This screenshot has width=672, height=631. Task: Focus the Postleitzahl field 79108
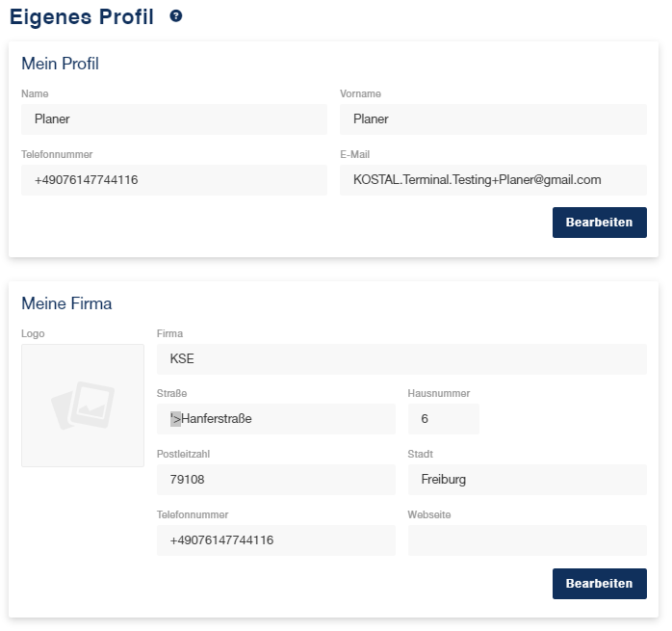[276, 480]
